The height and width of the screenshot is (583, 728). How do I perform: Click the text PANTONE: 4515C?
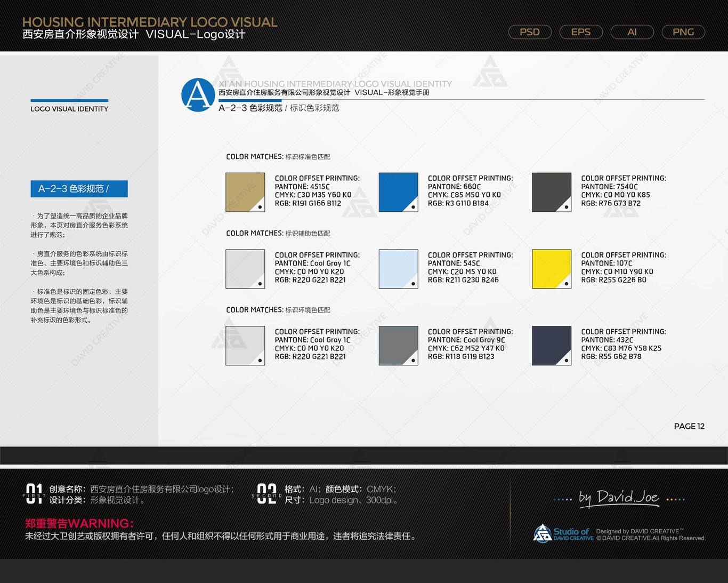(302, 187)
